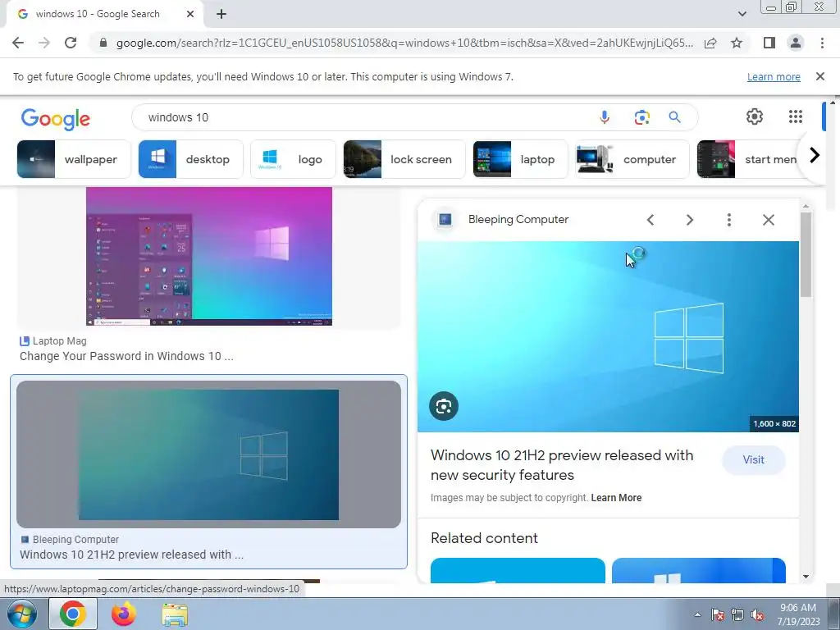This screenshot has width=840, height=630.
Task: Open the large Windows 10 preview image
Action: pyautogui.click(x=608, y=336)
